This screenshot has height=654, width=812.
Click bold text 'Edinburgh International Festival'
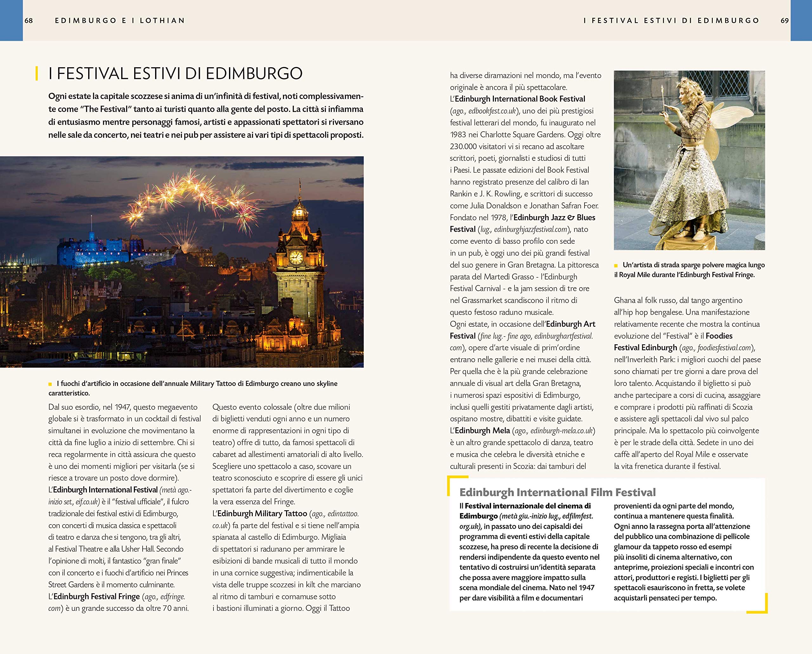[x=105, y=490]
